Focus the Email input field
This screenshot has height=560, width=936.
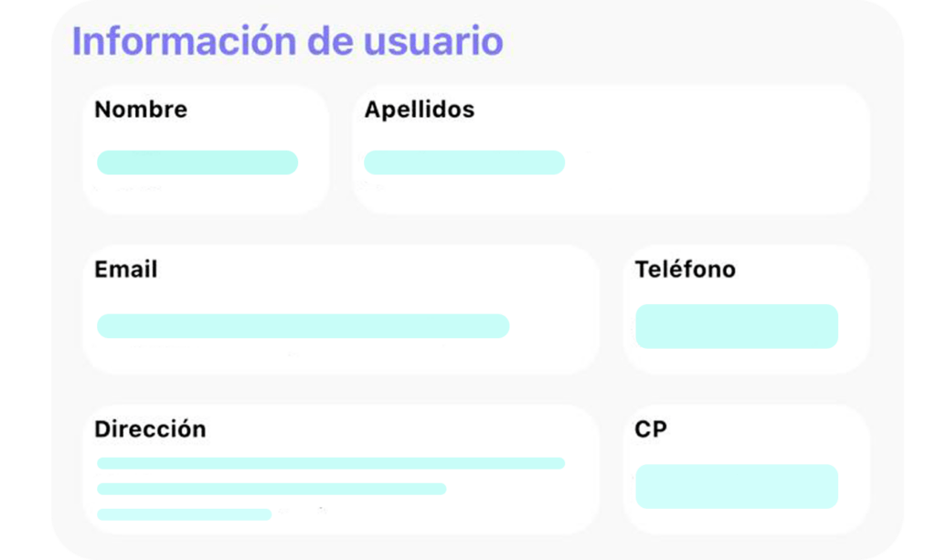click(303, 326)
